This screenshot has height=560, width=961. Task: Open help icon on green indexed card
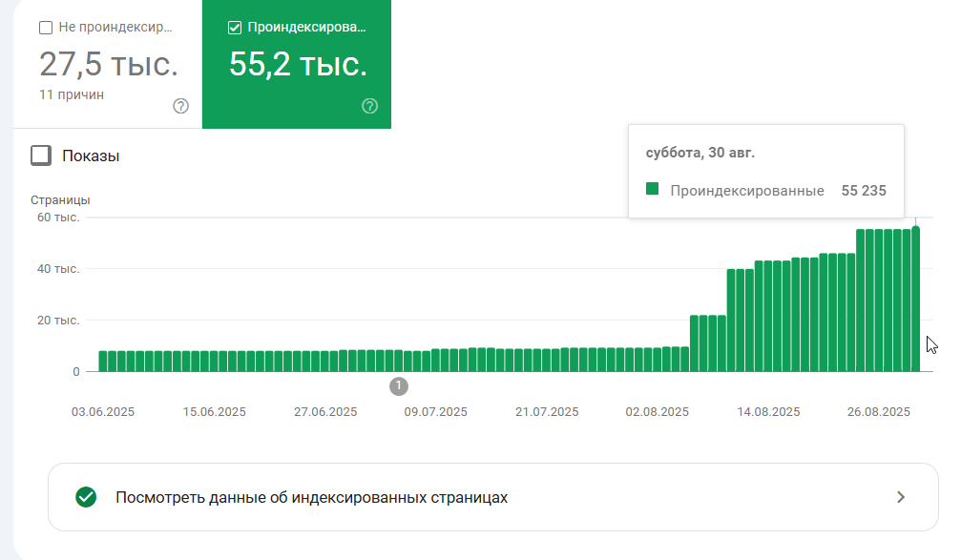coord(369,106)
